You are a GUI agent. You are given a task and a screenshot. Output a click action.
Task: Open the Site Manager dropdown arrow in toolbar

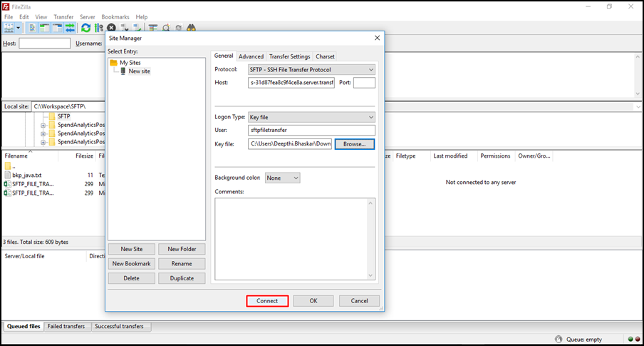click(x=18, y=28)
